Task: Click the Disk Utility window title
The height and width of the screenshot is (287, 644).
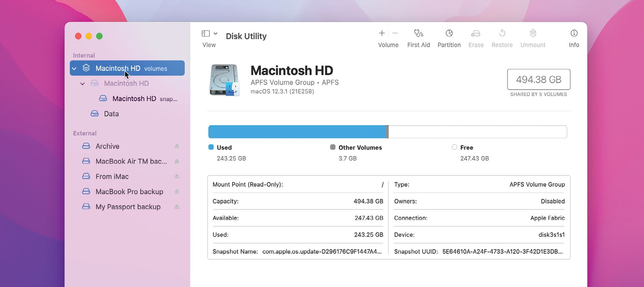Action: click(246, 36)
